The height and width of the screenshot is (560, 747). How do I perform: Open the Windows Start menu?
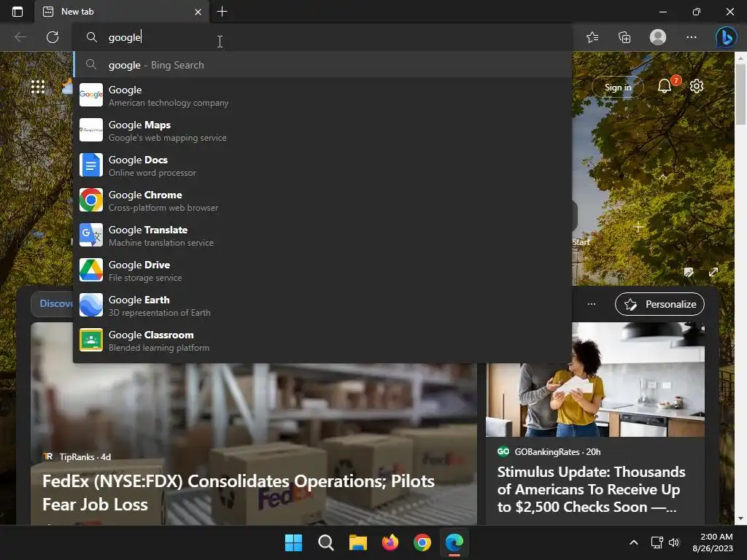pos(293,542)
